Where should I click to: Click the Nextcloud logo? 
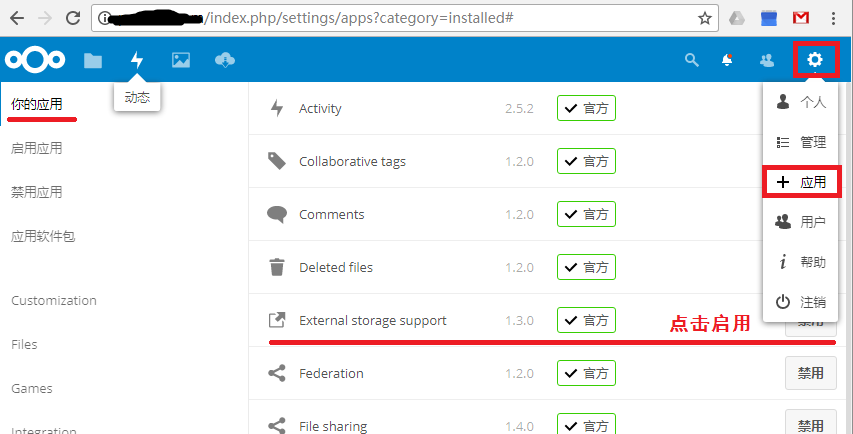pos(35,60)
